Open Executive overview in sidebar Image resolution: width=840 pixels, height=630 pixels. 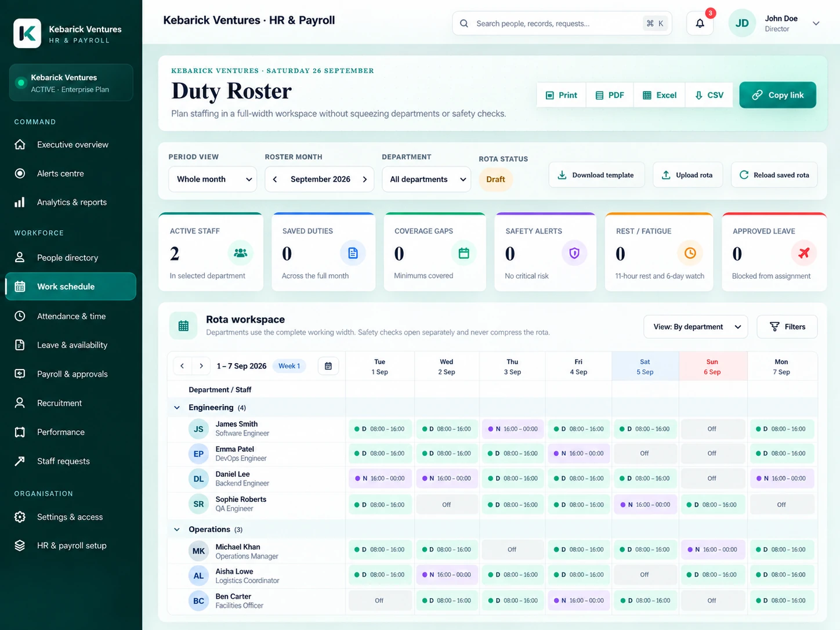pyautogui.click(x=71, y=144)
